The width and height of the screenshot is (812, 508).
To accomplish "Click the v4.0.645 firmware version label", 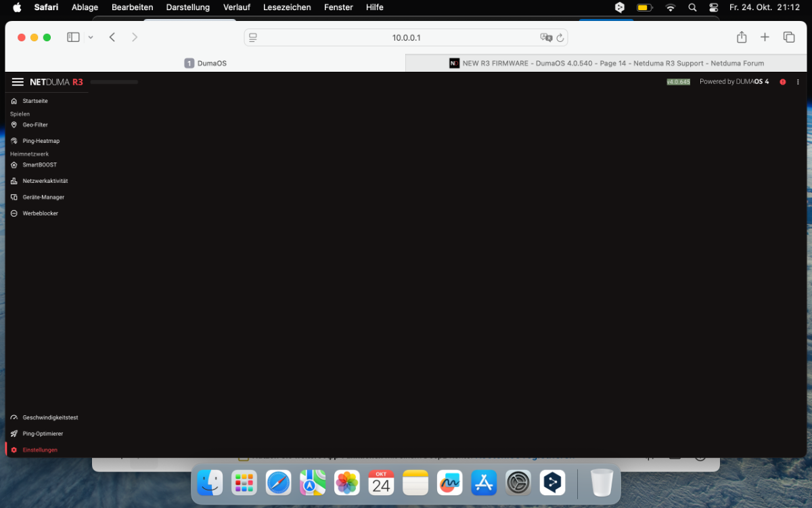I will (678, 82).
